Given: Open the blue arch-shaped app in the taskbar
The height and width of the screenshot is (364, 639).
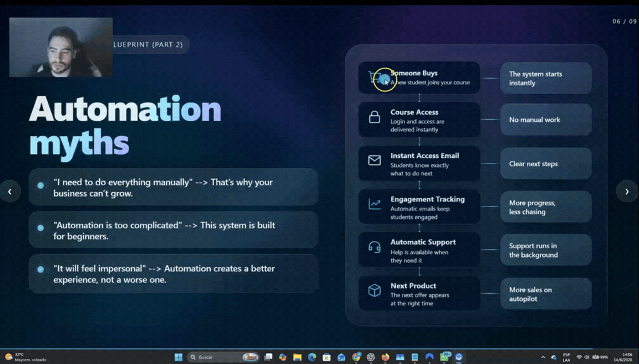Looking at the screenshot, I should coord(429,357).
